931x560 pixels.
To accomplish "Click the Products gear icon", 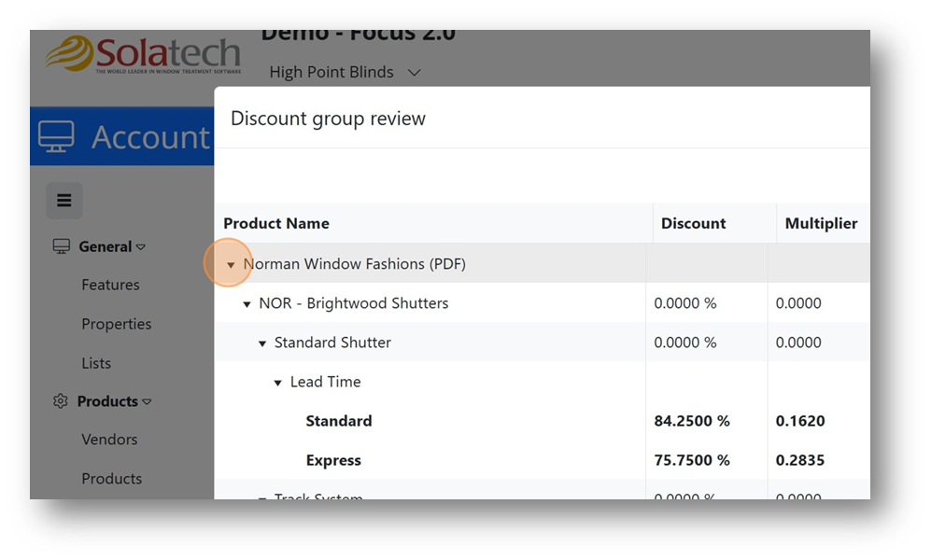I will tap(61, 401).
